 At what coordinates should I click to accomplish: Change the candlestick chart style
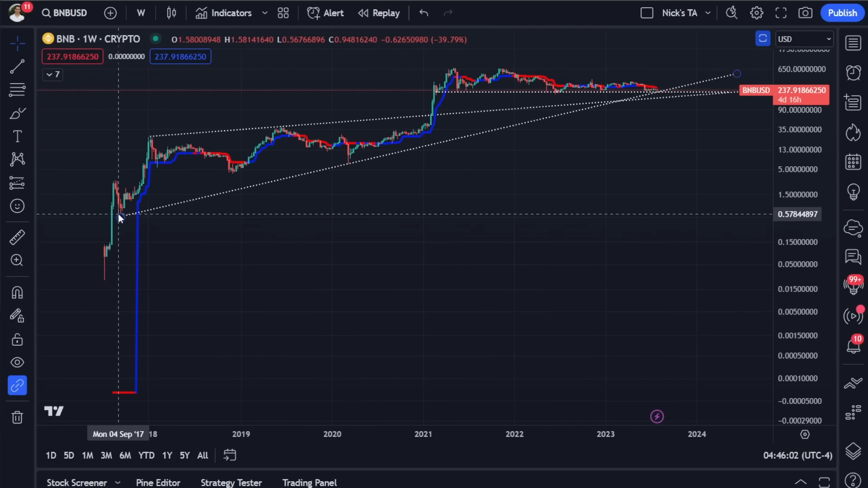pyautogui.click(x=171, y=13)
